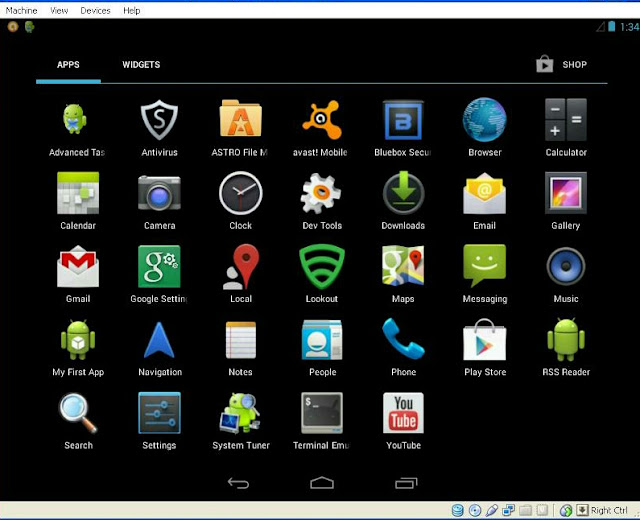Tap the Android home navigation button
Viewport: 640px width, 520px height.
point(322,483)
